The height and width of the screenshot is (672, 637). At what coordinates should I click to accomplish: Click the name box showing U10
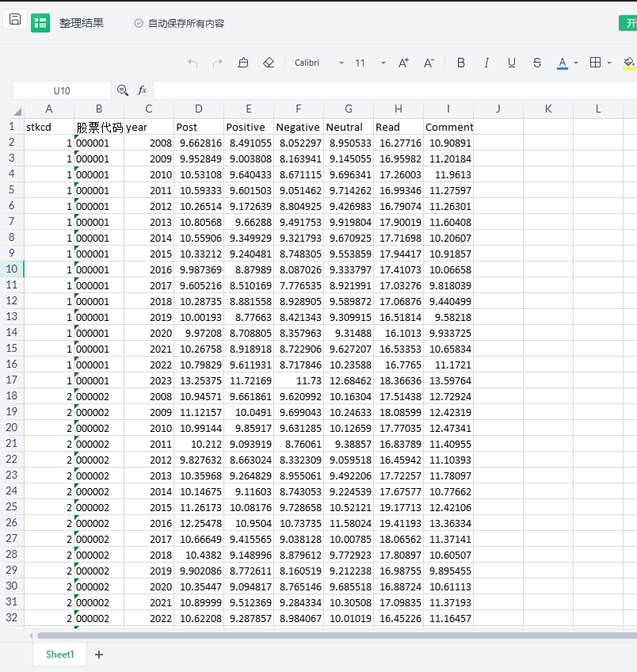pos(62,90)
